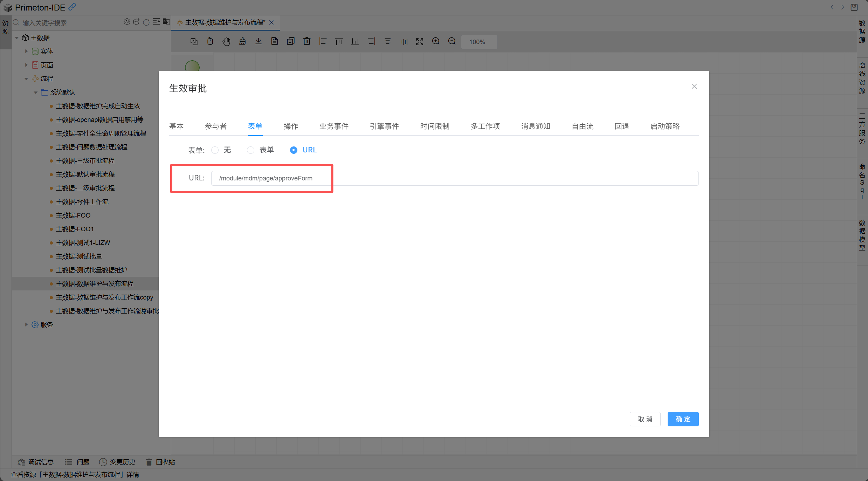Click the download export icon in toolbar
868x481 pixels.
pos(259,41)
